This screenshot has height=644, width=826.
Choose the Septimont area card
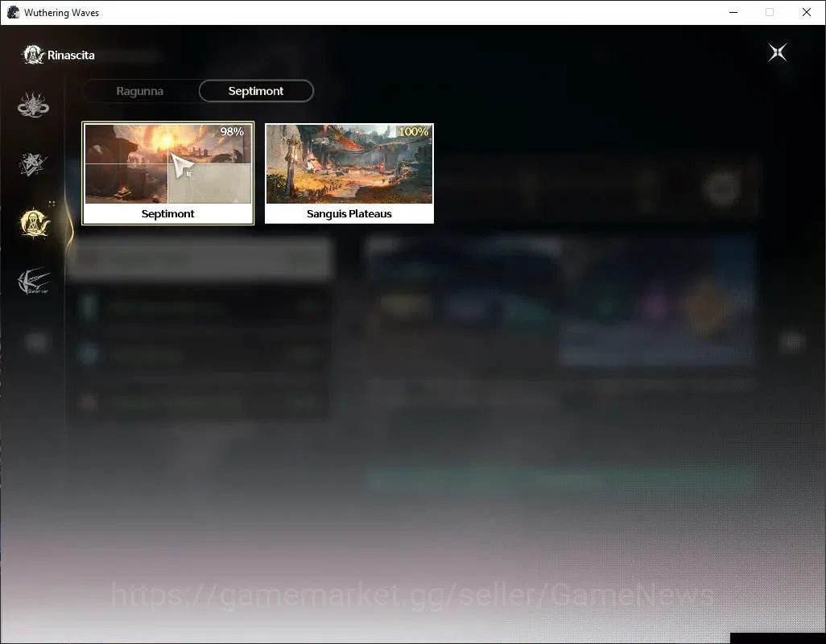[x=168, y=173]
